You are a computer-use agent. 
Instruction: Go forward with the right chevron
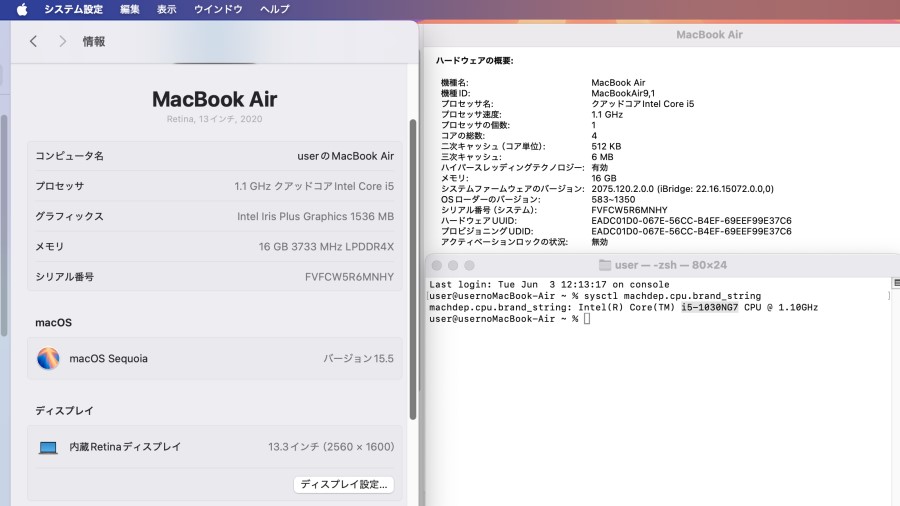(63, 41)
